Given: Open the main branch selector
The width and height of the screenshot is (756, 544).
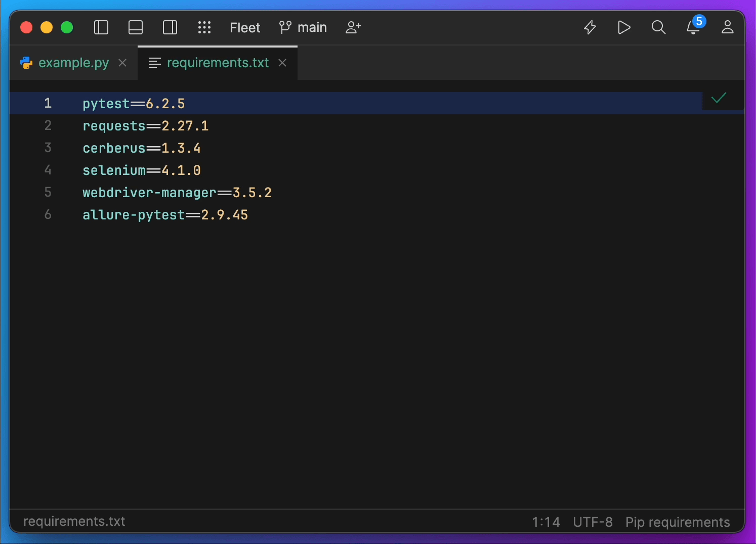Looking at the screenshot, I should (x=303, y=27).
